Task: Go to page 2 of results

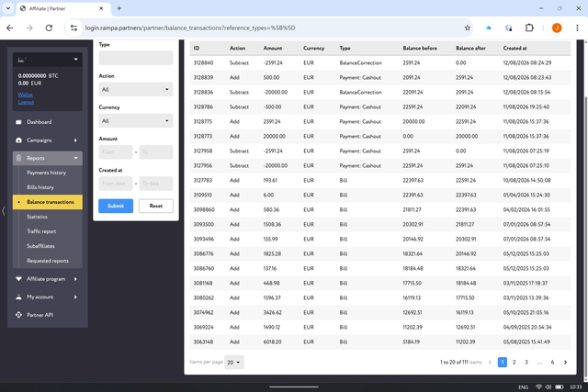Action: click(x=514, y=362)
